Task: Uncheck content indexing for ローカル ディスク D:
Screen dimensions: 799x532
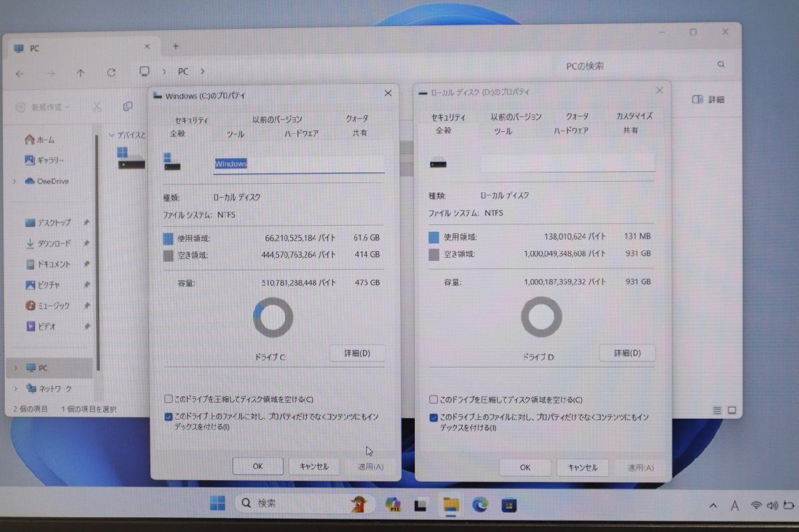Action: click(x=433, y=417)
